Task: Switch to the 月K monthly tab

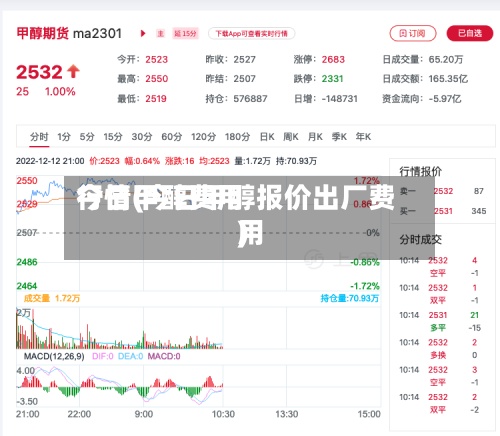Action: 315,137
